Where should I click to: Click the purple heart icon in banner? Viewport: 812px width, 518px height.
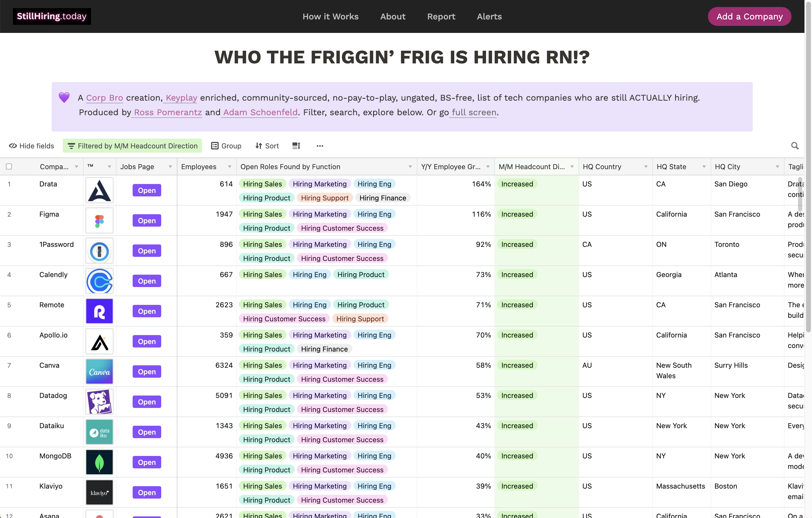tap(64, 97)
